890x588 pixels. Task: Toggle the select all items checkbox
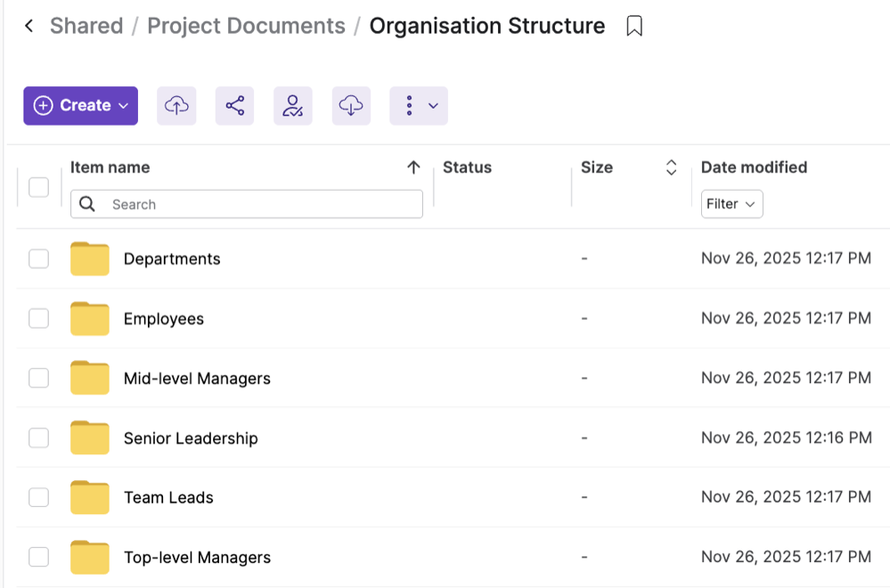tap(38, 187)
